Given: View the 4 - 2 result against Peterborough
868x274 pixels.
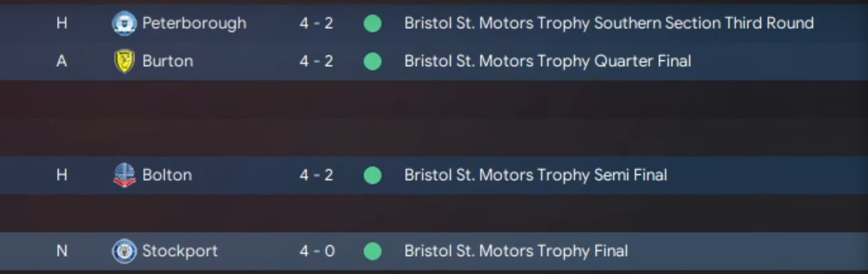Looking at the screenshot, I should coord(316,23).
